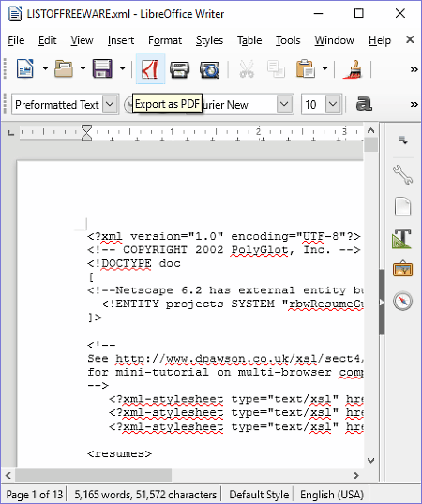Open the New document dropdown arrow
Image resolution: width=422 pixels, height=504 pixels.
45,68
